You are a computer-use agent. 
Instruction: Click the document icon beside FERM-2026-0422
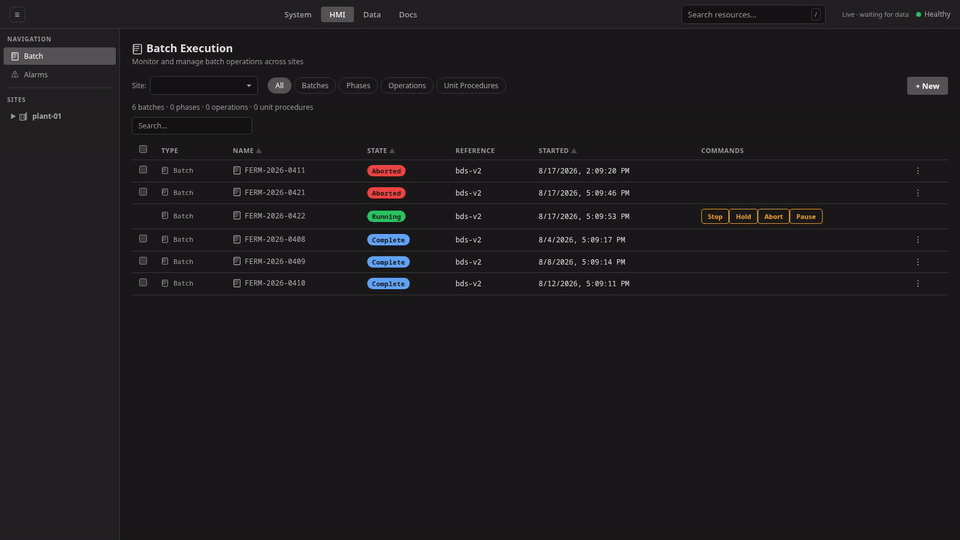pos(237,216)
